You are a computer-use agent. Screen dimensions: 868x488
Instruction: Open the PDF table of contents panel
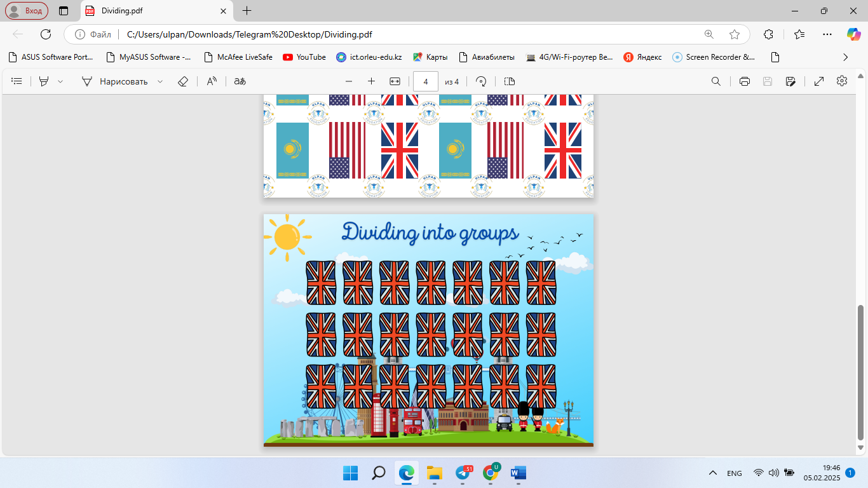coord(17,81)
